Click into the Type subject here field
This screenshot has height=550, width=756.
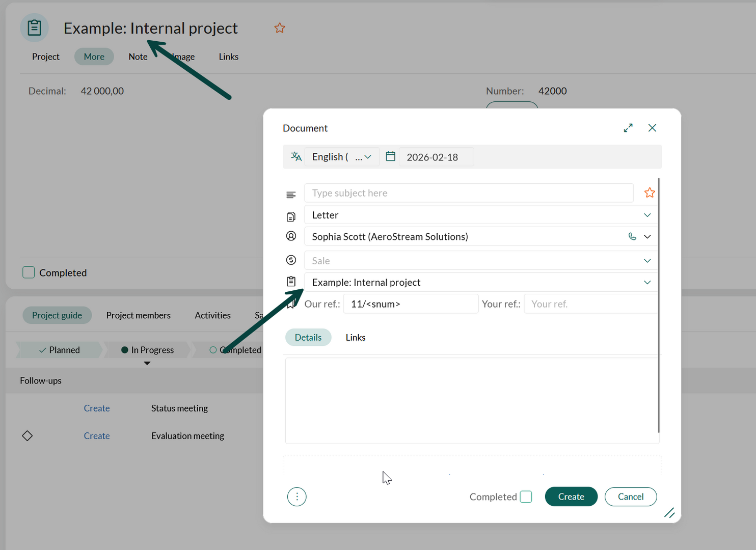[469, 193]
